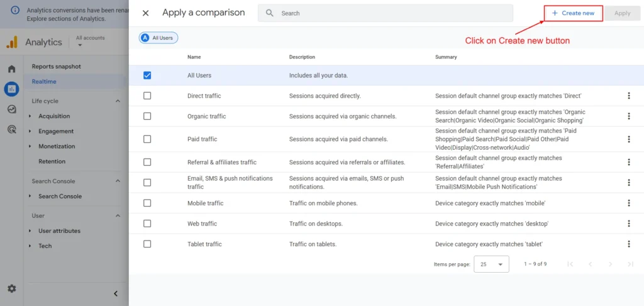This screenshot has width=644, height=306.
Task: Click the 'Tablet traffic' name cell
Action: click(x=204, y=244)
